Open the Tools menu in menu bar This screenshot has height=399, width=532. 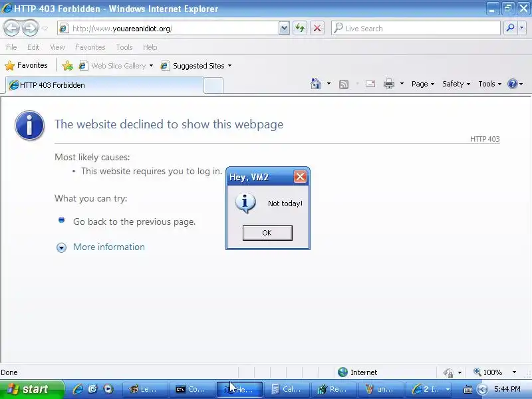(124, 47)
